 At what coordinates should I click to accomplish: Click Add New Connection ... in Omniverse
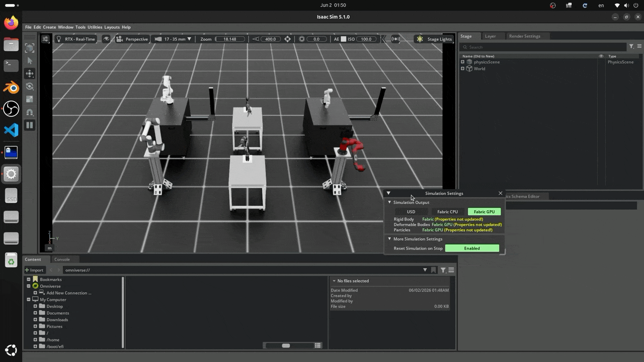coord(69,293)
